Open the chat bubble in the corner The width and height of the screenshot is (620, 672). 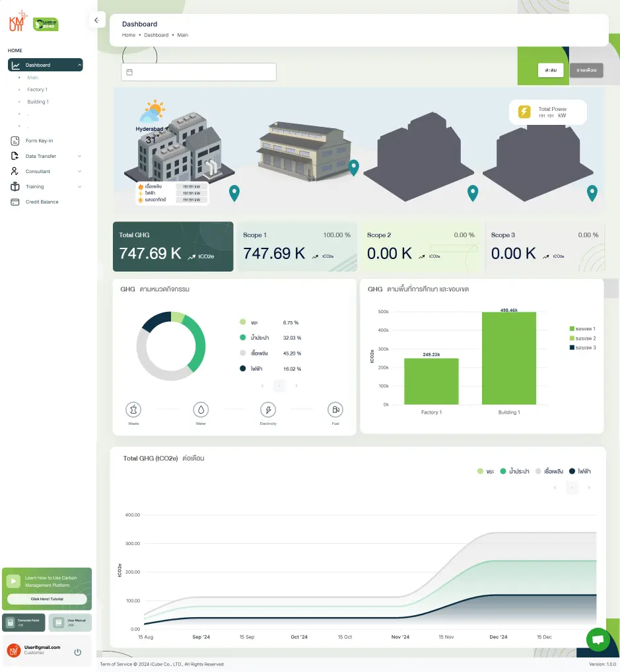[x=598, y=639]
